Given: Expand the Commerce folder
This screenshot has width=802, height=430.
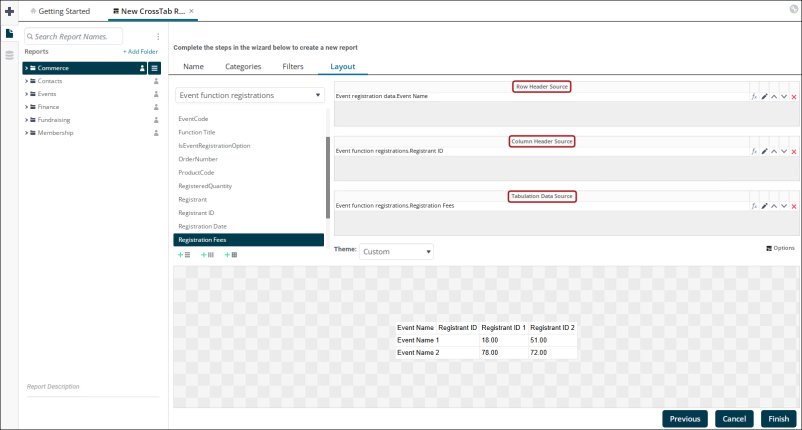Looking at the screenshot, I should click(27, 68).
